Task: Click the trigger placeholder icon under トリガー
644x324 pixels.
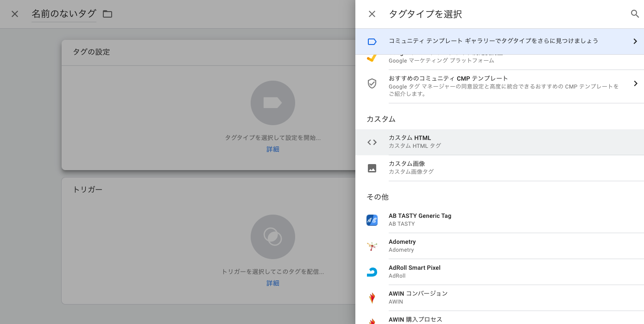Action: (272, 236)
